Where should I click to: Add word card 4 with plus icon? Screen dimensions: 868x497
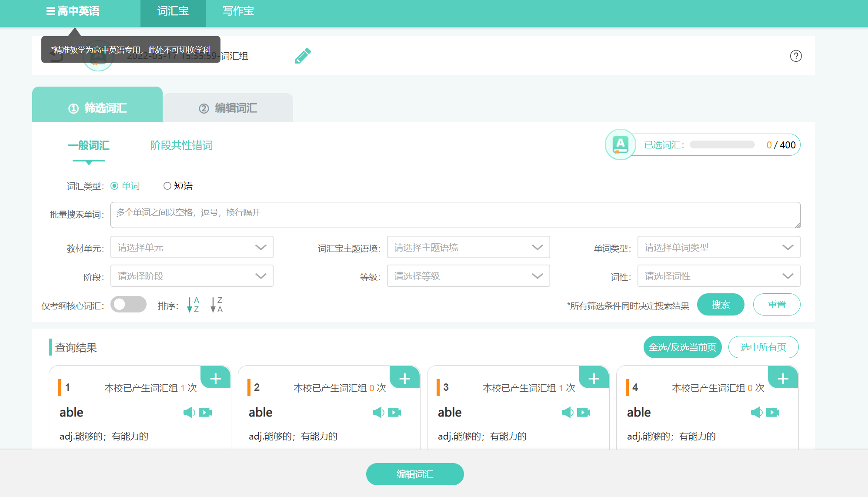tap(783, 378)
